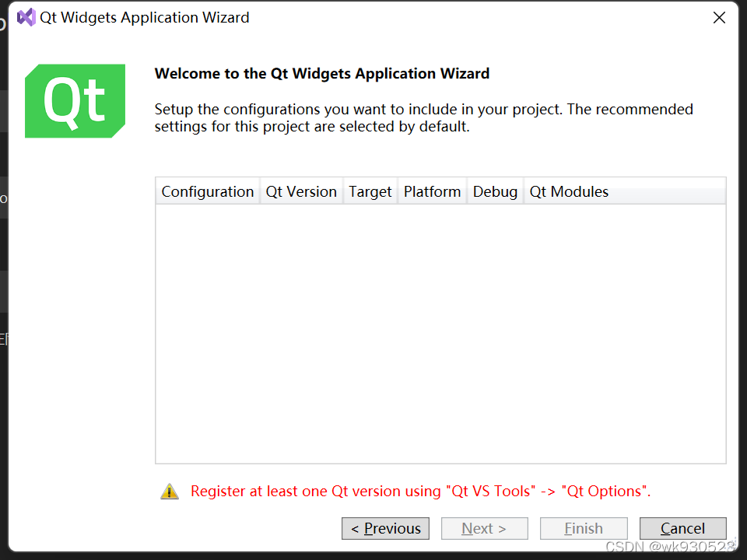
Task: Click the 'Setup the configurations' description text
Action: point(423,117)
